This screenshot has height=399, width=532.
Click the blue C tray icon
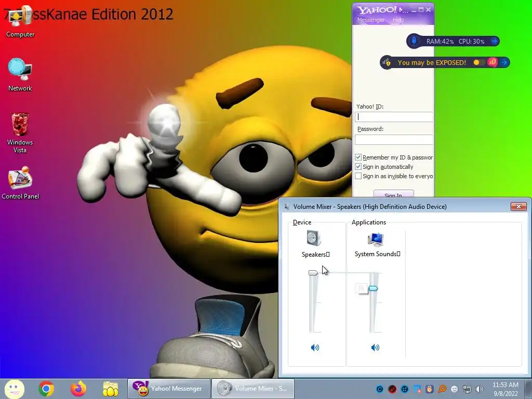coord(380,389)
